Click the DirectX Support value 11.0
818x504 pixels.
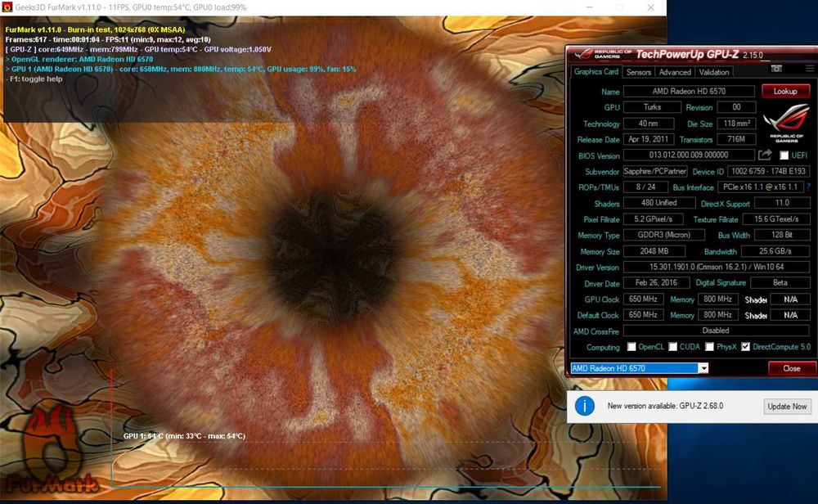(x=782, y=202)
